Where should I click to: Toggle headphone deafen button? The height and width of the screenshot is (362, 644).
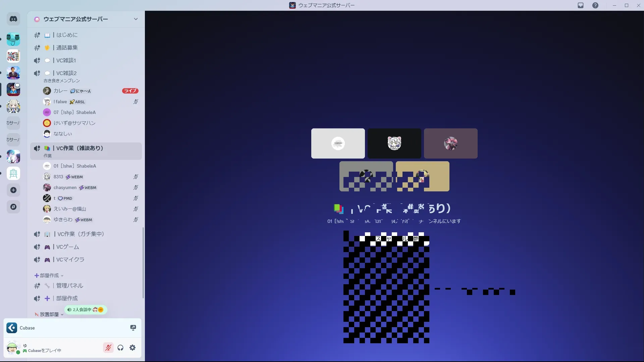point(120,348)
